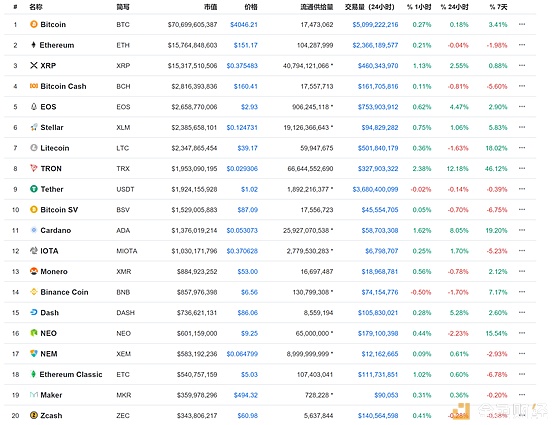Click the MIOTA ticker symbol
The width and height of the screenshot is (553, 425).
127,251
